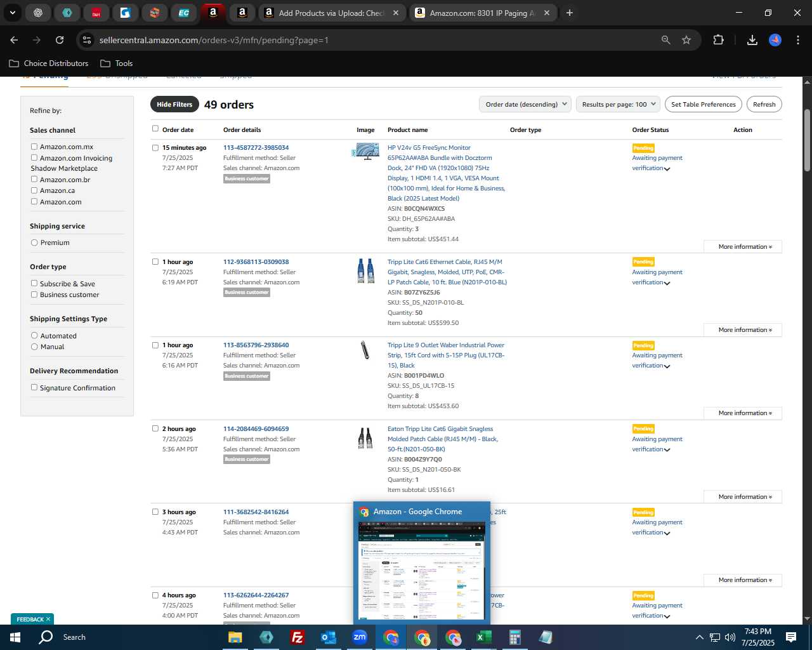Open Outlook from taskbar
This screenshot has height=650, width=812.
point(328,637)
